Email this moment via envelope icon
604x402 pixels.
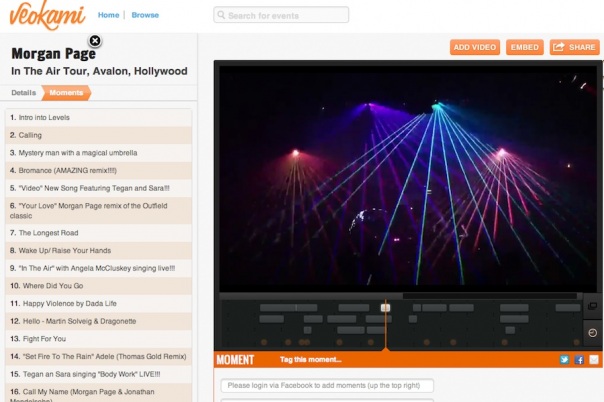point(594,360)
